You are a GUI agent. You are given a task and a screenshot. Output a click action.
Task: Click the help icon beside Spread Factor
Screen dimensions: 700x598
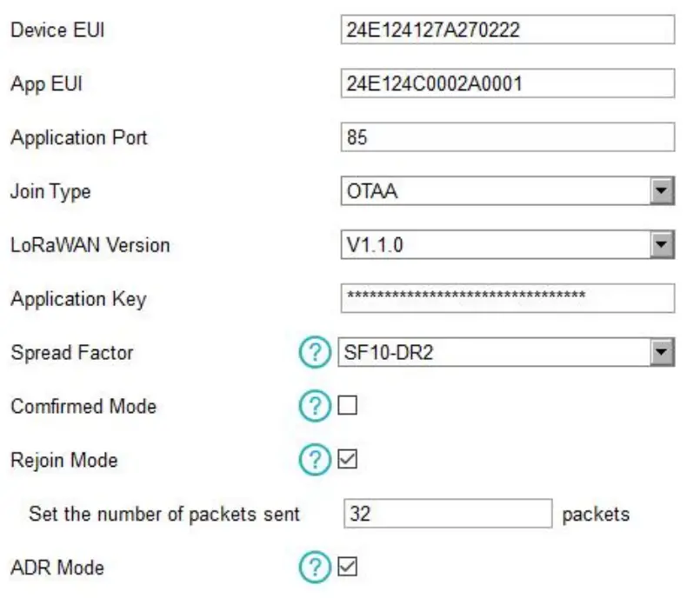[x=316, y=353]
